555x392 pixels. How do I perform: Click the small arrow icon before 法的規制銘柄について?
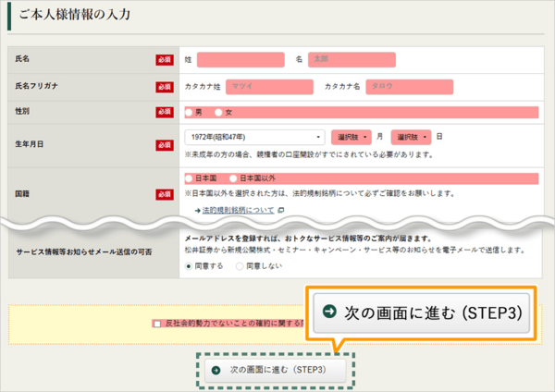click(197, 210)
